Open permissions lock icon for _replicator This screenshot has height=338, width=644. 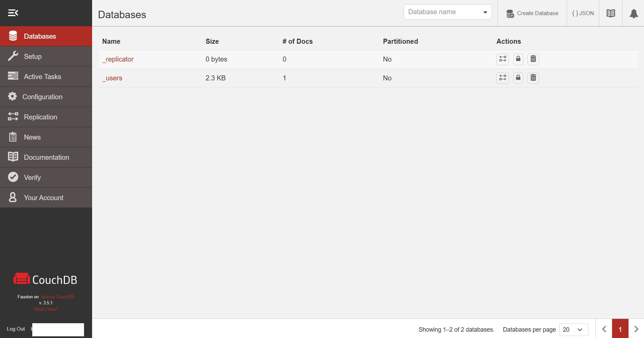point(518,59)
